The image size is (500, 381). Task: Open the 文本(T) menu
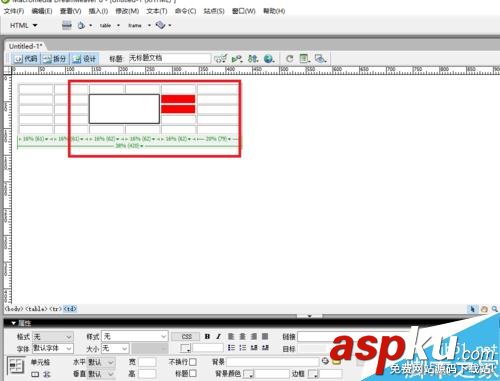coord(157,11)
